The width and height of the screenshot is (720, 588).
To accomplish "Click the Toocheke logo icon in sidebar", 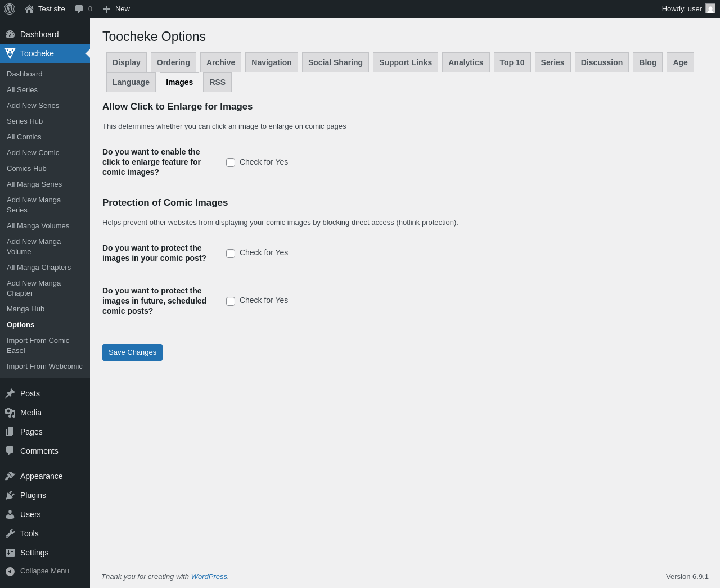I will [10, 53].
